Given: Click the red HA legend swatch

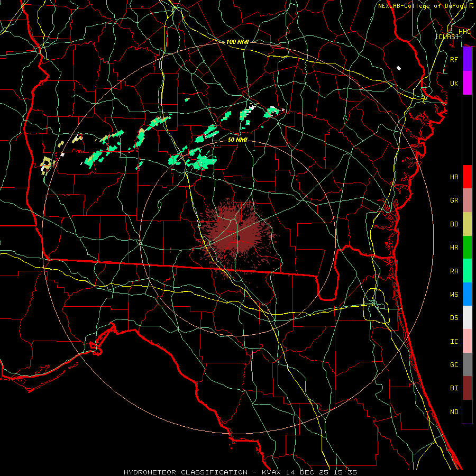Looking at the screenshot, I should tap(467, 177).
